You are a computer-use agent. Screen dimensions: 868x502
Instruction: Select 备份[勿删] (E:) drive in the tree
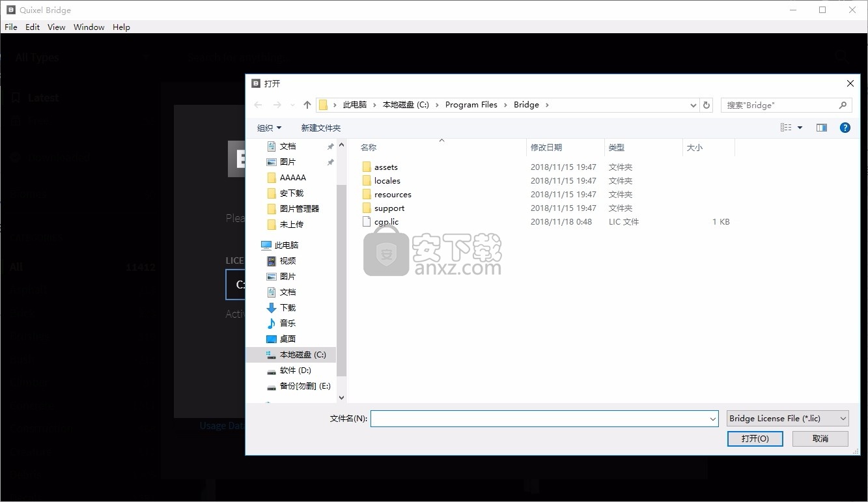tap(305, 386)
